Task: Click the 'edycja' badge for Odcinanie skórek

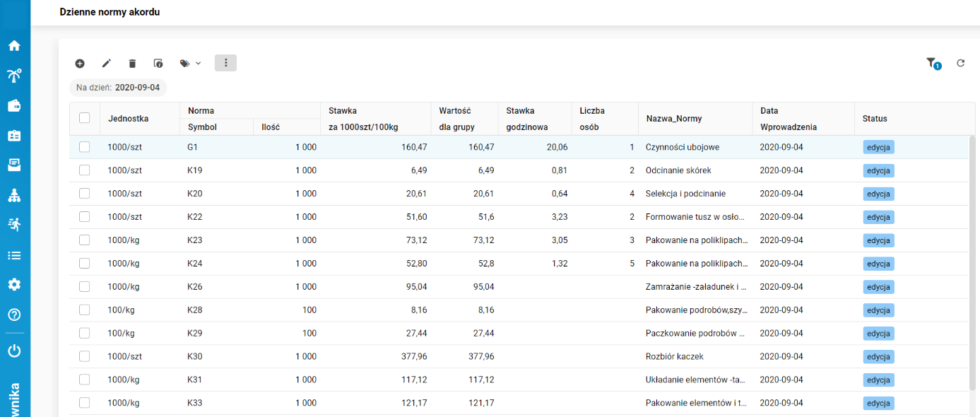Action: coord(878,170)
